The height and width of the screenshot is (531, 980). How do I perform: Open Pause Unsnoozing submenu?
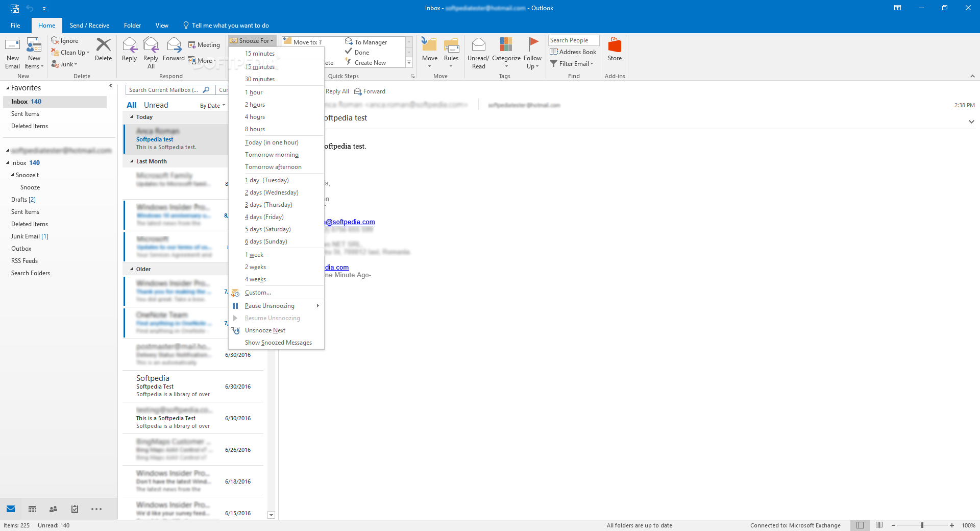point(276,306)
